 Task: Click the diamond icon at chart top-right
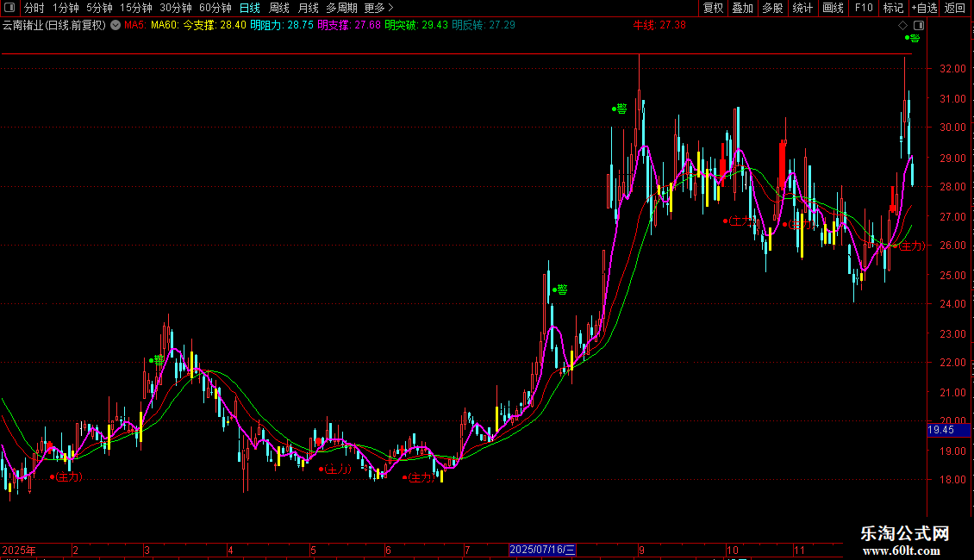point(903,26)
